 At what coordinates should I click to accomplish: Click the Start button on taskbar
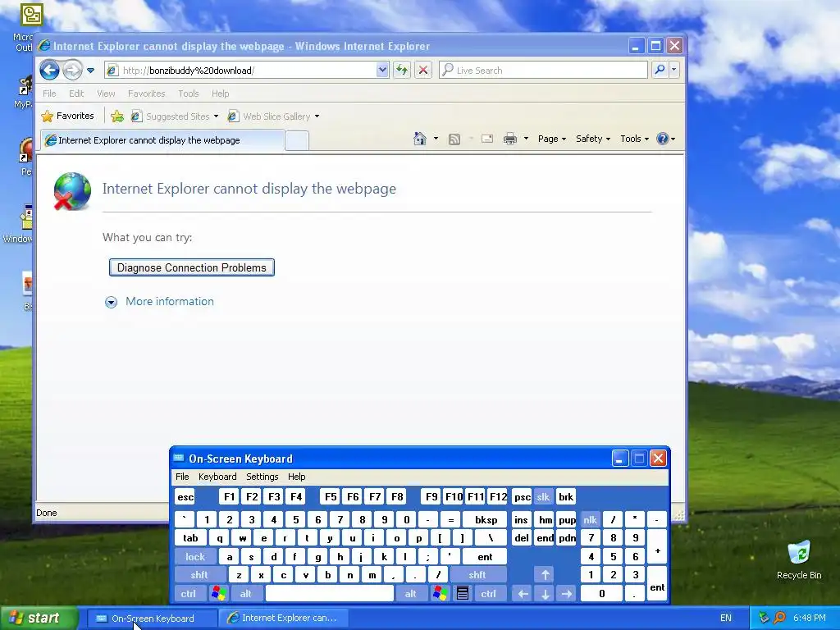[x=38, y=619]
